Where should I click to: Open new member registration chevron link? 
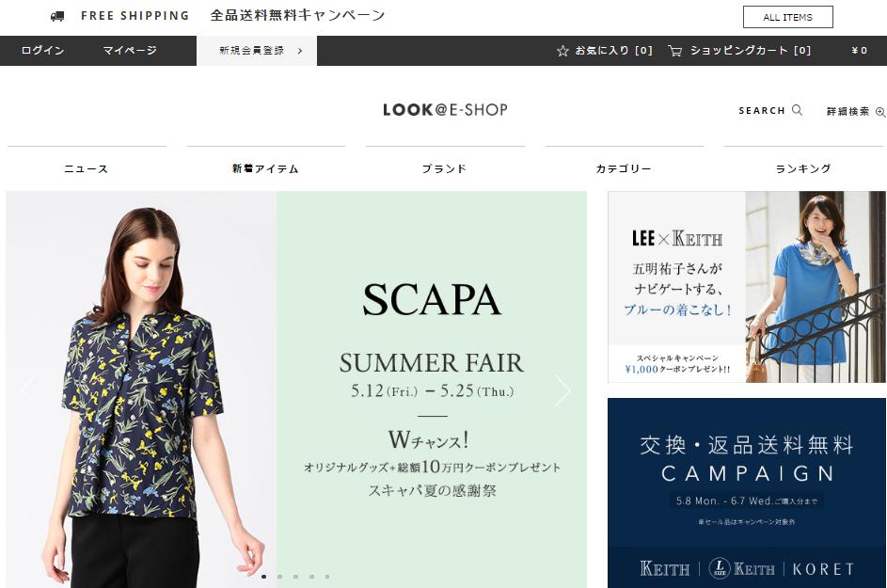tap(257, 51)
